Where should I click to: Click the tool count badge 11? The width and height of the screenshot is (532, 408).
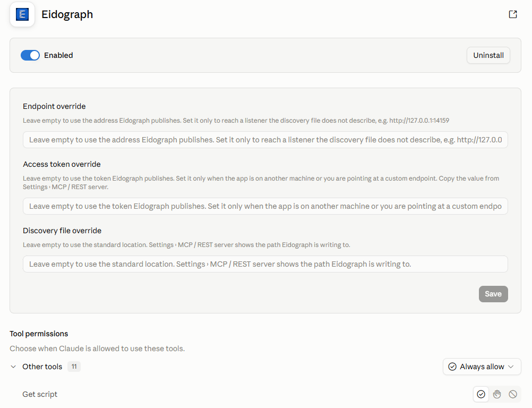coord(74,367)
